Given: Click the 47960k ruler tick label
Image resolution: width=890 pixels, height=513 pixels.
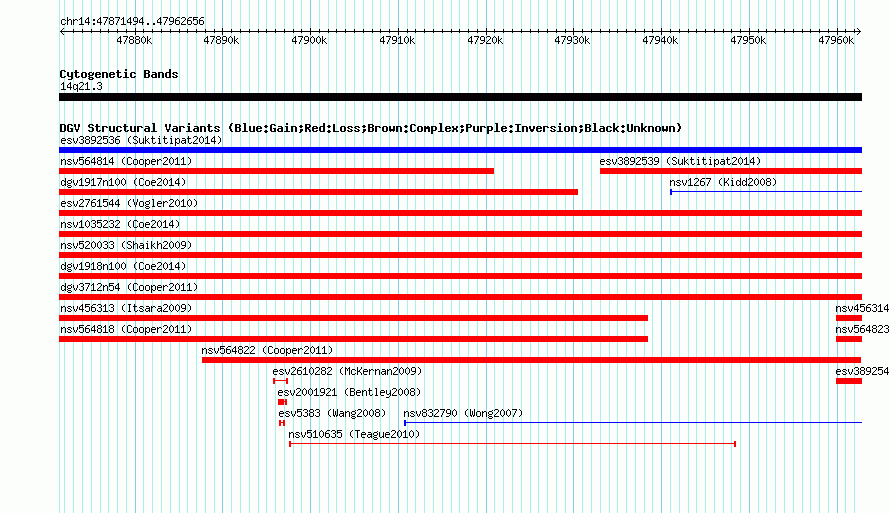Looking at the screenshot, I should click(836, 40).
